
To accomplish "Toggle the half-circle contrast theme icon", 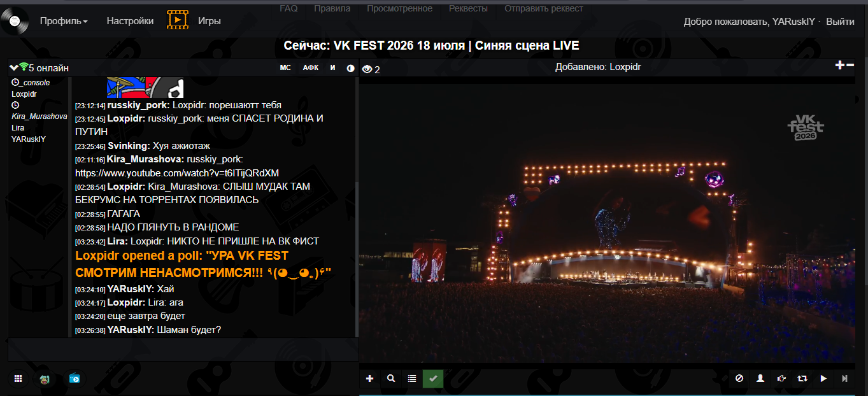I will tap(350, 68).
